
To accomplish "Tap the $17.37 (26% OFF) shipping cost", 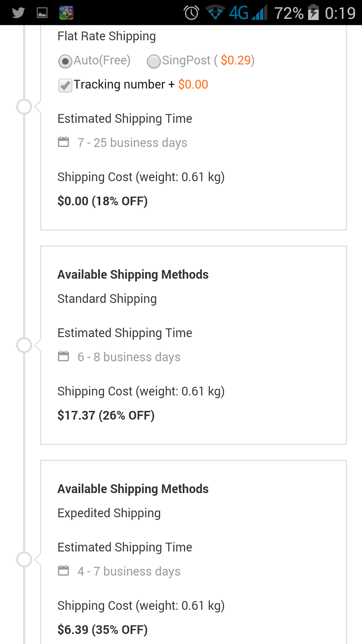I will [106, 415].
